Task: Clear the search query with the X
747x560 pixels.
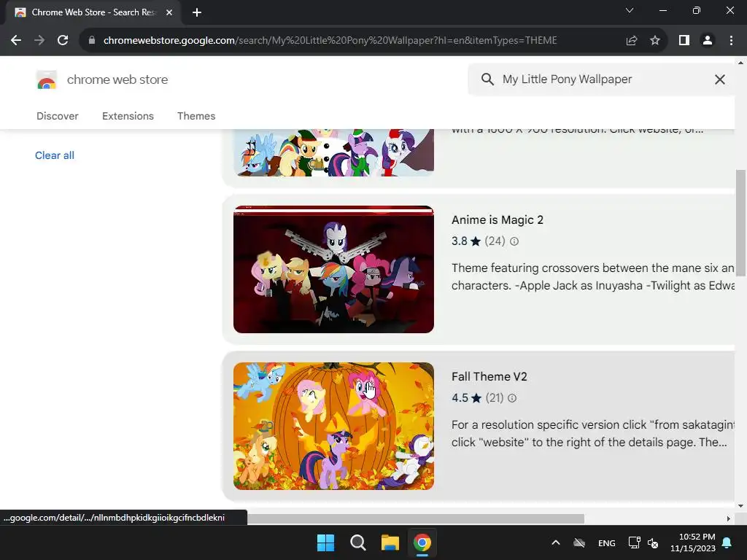Action: coord(720,79)
